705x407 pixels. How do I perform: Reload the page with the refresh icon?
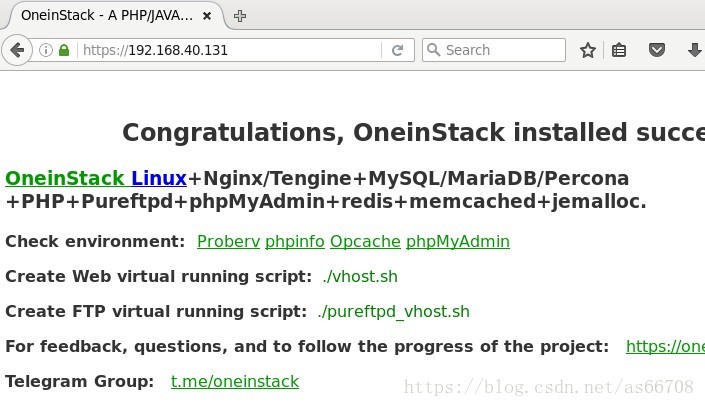tap(397, 50)
